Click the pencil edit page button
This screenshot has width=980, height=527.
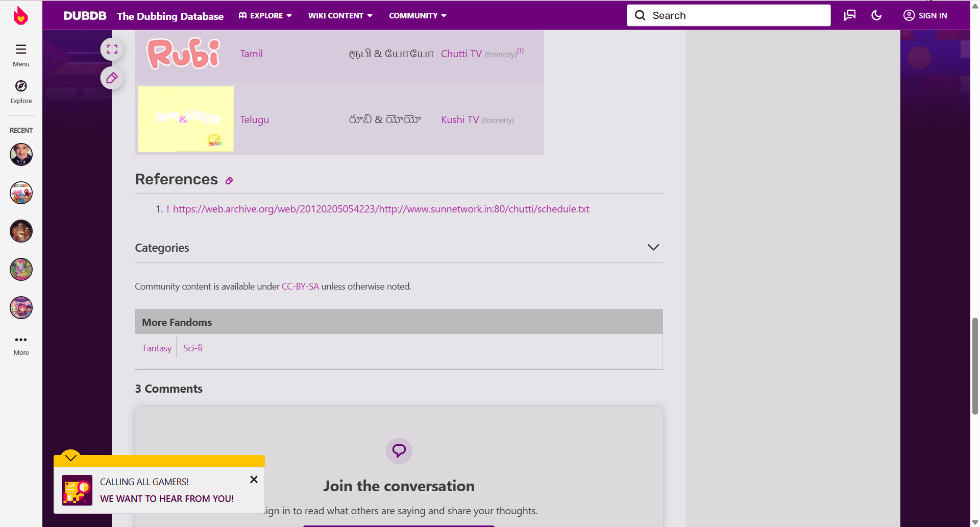click(112, 78)
